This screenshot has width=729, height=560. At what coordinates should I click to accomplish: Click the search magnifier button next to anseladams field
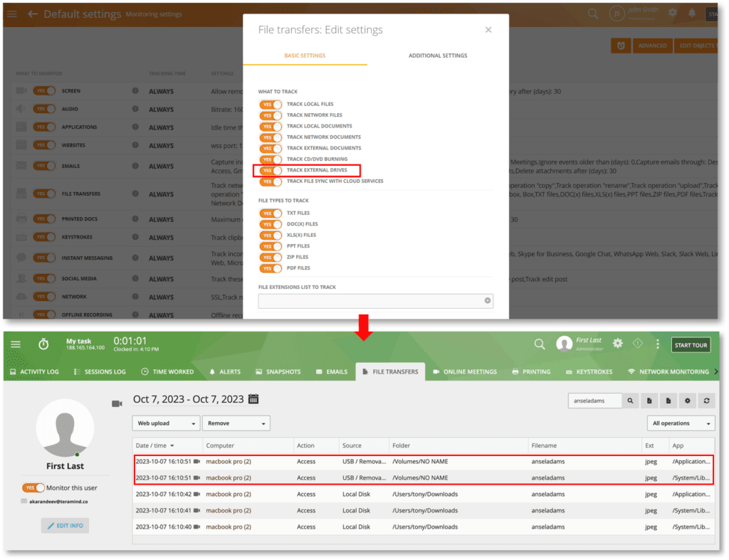pos(630,401)
